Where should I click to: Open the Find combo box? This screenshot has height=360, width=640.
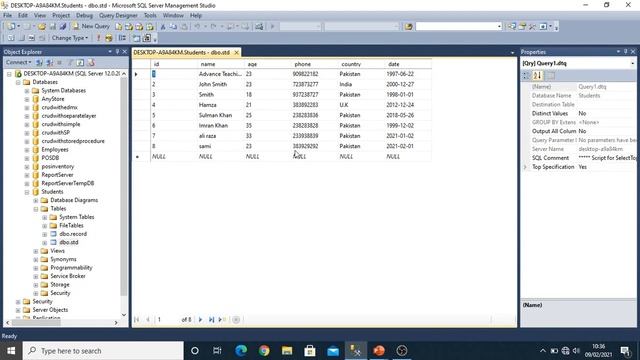pyautogui.click(x=459, y=27)
